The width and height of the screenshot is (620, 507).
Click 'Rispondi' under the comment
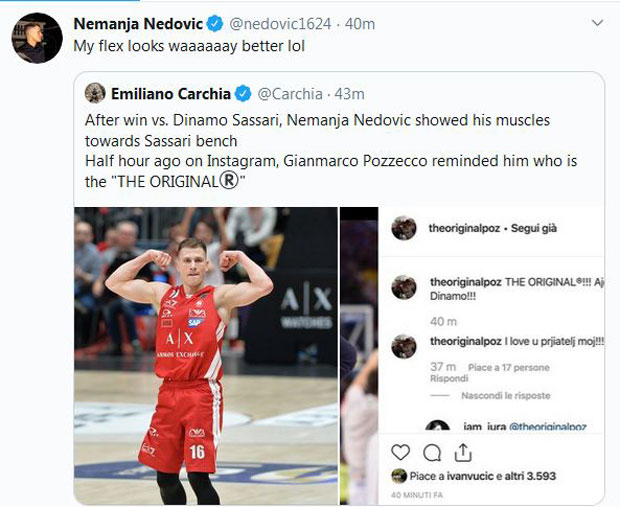(451, 379)
